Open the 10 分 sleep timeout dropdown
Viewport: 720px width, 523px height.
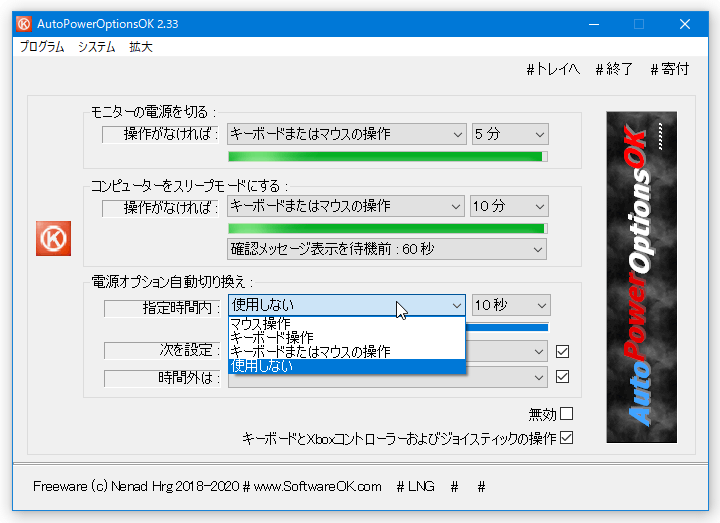click(509, 206)
